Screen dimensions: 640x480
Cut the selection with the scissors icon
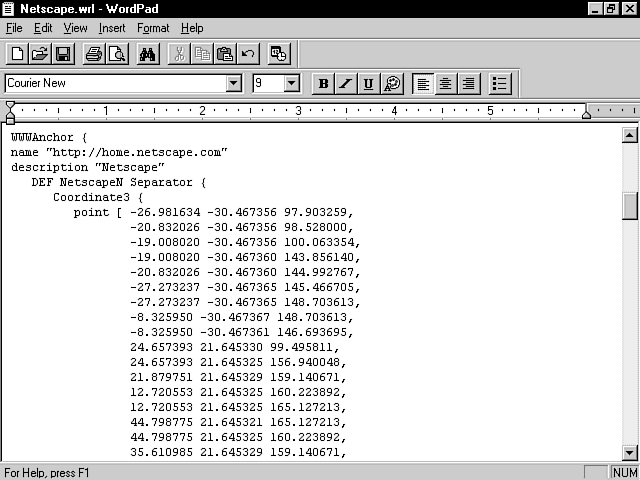(179, 54)
